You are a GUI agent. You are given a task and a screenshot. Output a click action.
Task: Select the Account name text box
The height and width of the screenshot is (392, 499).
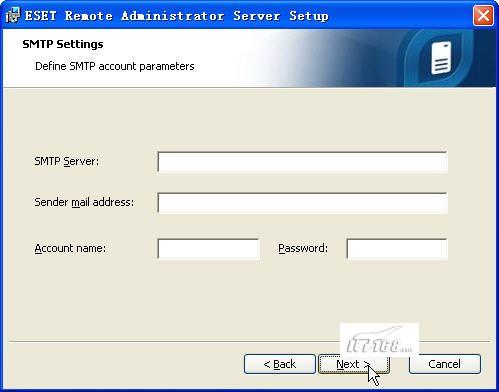click(x=208, y=249)
